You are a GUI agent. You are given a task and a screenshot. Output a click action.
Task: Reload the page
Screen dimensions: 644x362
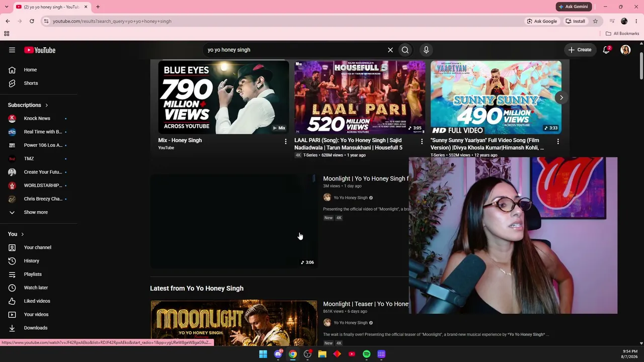click(32, 21)
